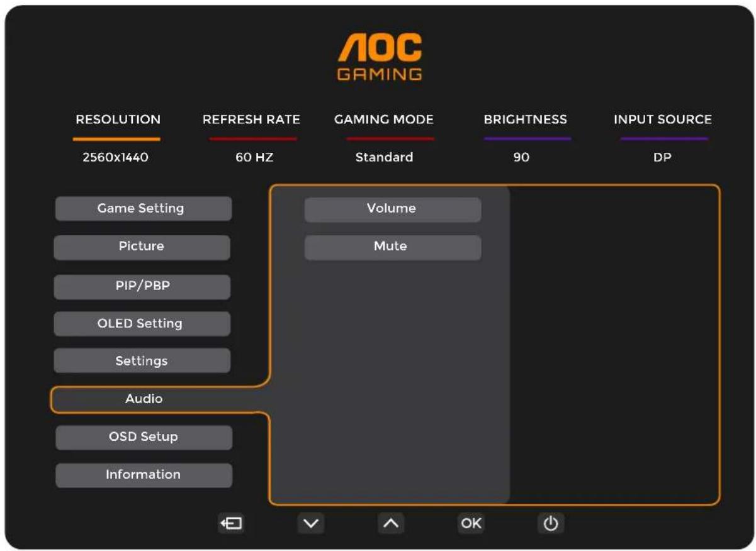Screen dimensions: 756x551
Task: Select the highlighted Audio menu entry
Action: coord(144,399)
